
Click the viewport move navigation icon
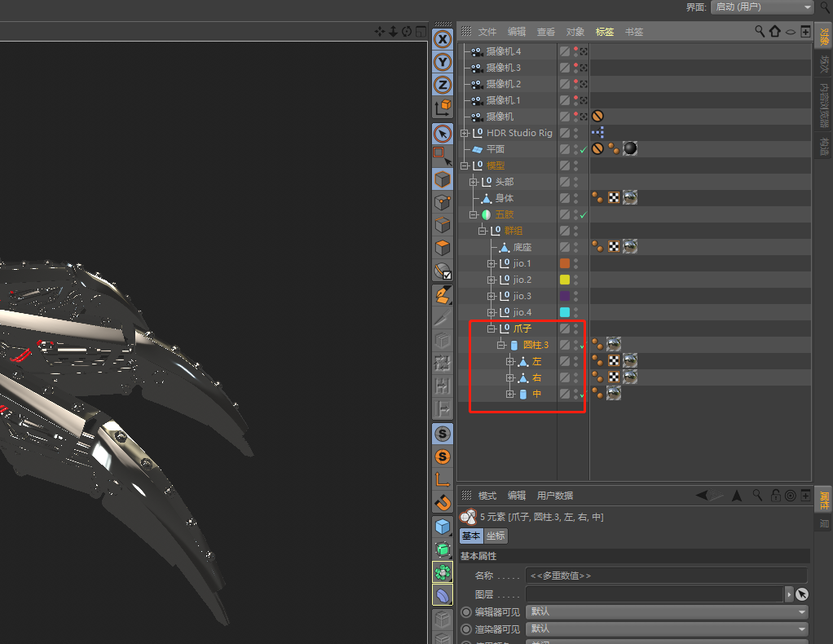[379, 31]
